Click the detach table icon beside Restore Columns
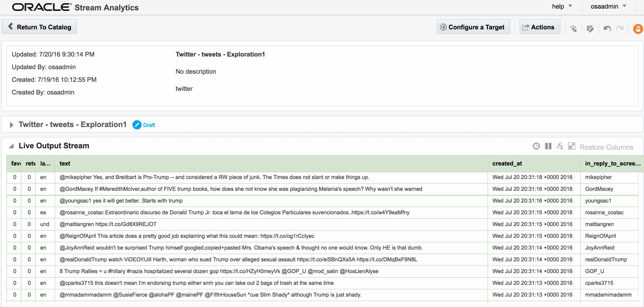This screenshot has height=307, width=644. (572, 146)
